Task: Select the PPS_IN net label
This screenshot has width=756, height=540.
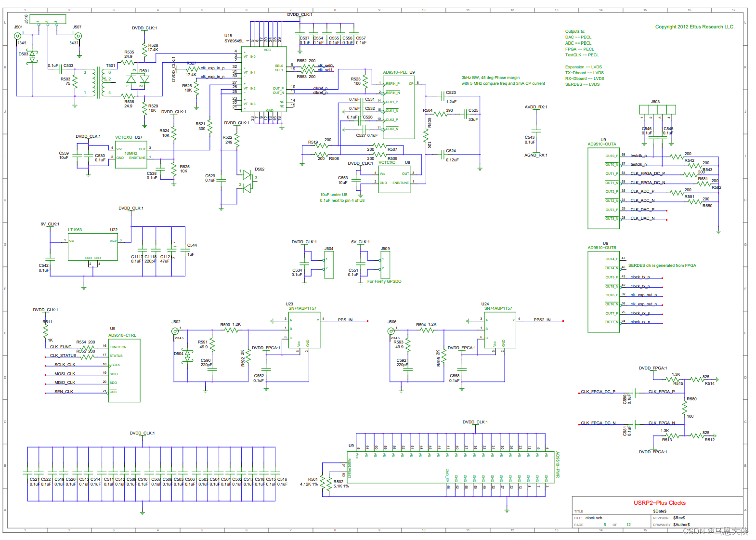Action: (345, 319)
